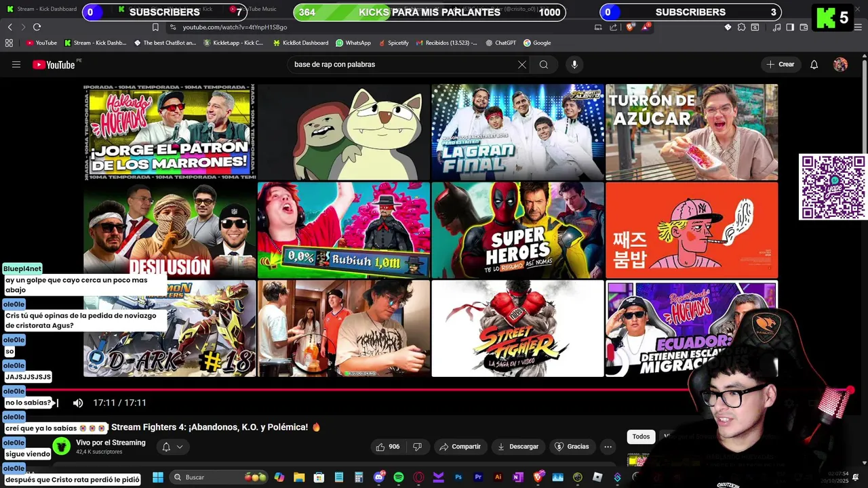Screen dimensions: 868x488
Task: Open the 'Recibidos (13.523)' bookmark
Action: tap(446, 43)
